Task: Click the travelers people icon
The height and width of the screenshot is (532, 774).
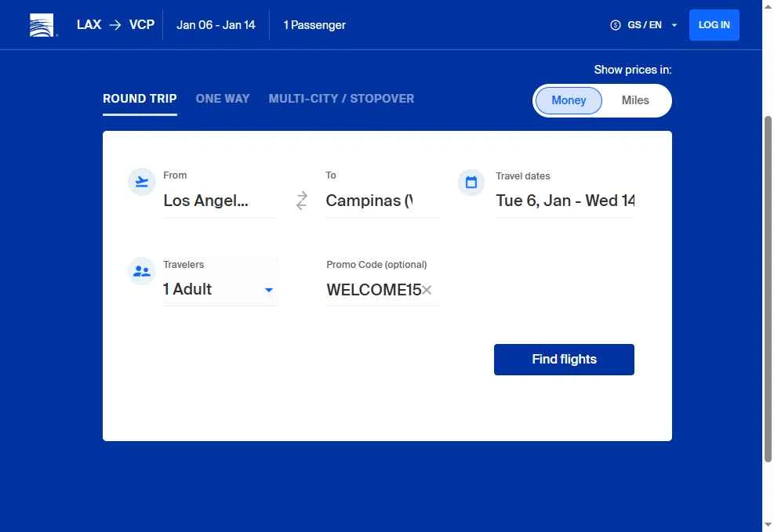Action: [142, 271]
